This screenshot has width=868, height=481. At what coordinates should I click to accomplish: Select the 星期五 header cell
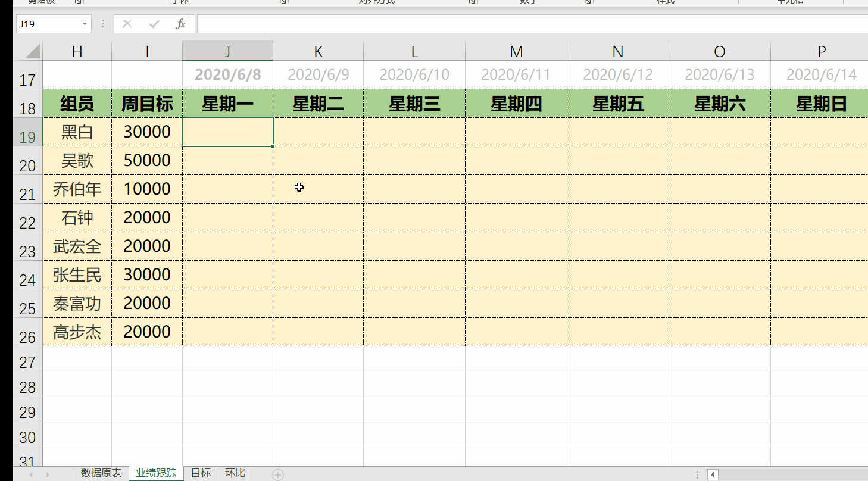tap(618, 104)
